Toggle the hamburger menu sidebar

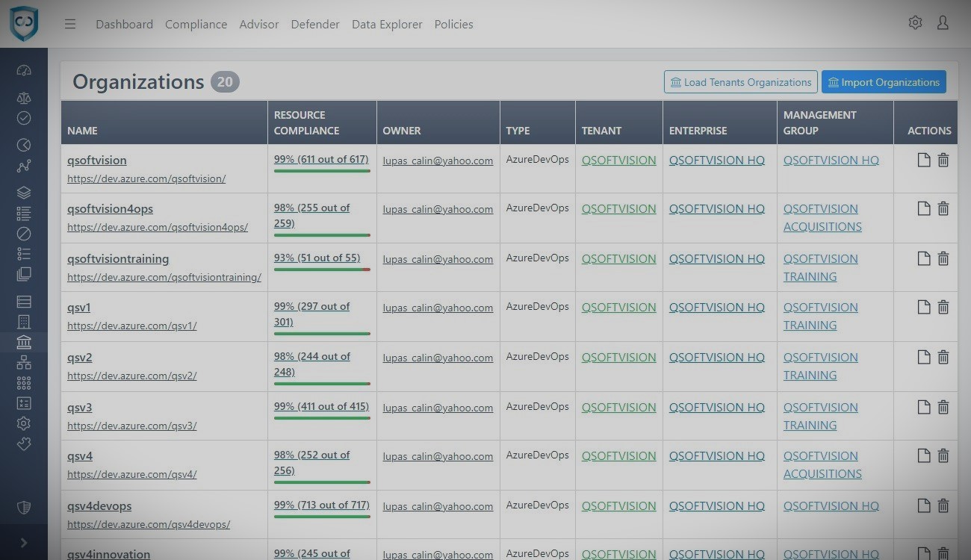70,24
